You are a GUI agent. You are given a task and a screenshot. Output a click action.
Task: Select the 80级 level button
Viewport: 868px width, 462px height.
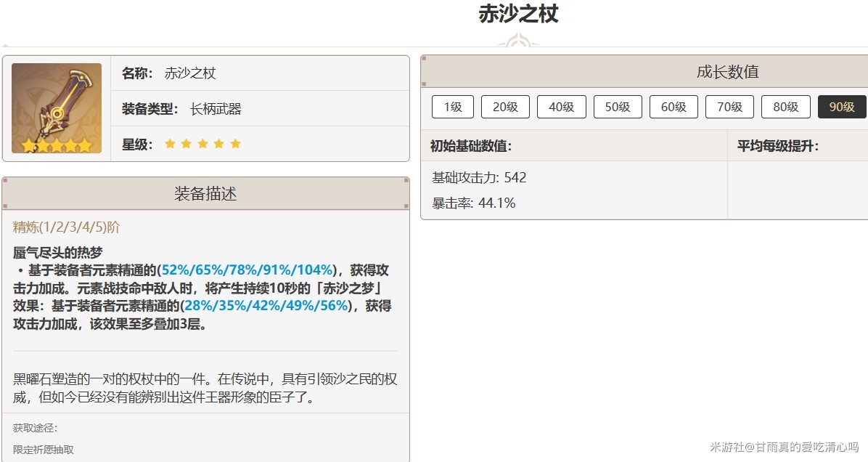pyautogui.click(x=785, y=107)
